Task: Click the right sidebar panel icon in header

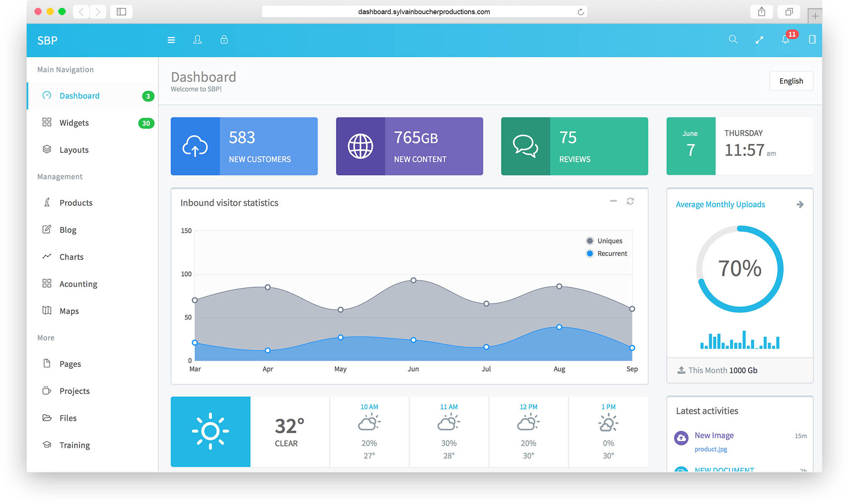Action: coord(812,40)
